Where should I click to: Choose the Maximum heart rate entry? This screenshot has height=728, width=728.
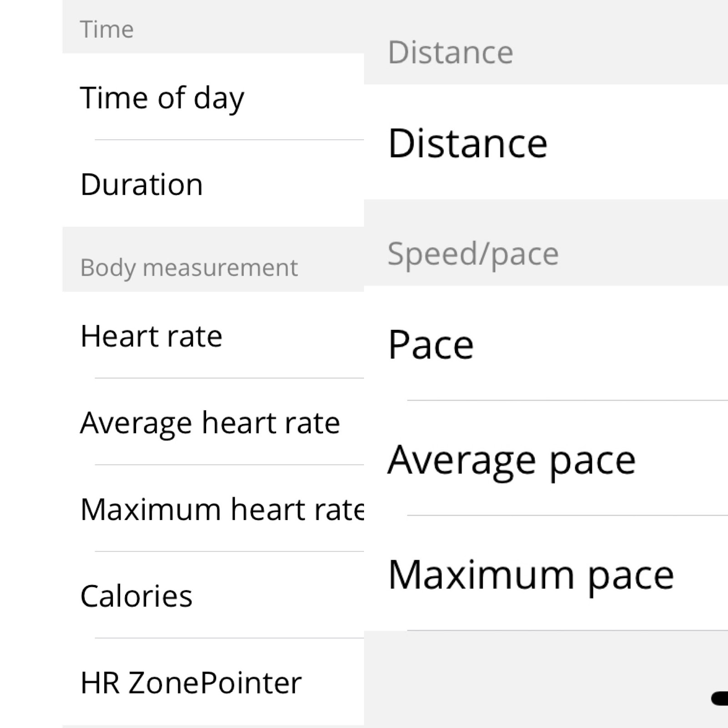pyautogui.click(x=222, y=509)
